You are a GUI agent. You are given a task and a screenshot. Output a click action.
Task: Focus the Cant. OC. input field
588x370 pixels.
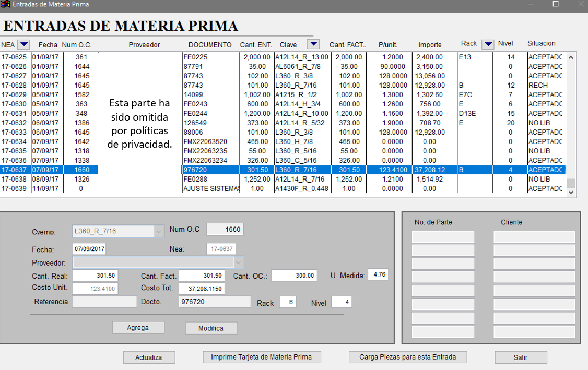pos(293,276)
